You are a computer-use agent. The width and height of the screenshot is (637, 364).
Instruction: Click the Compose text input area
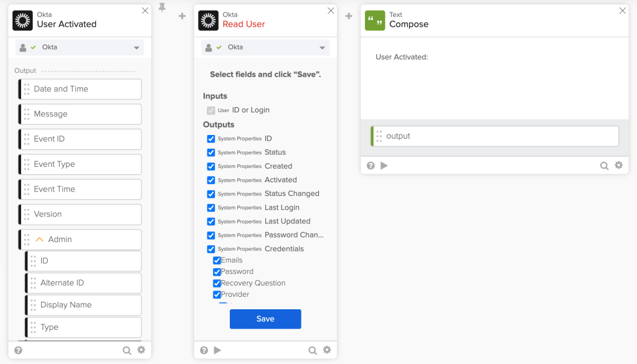pyautogui.click(x=494, y=81)
